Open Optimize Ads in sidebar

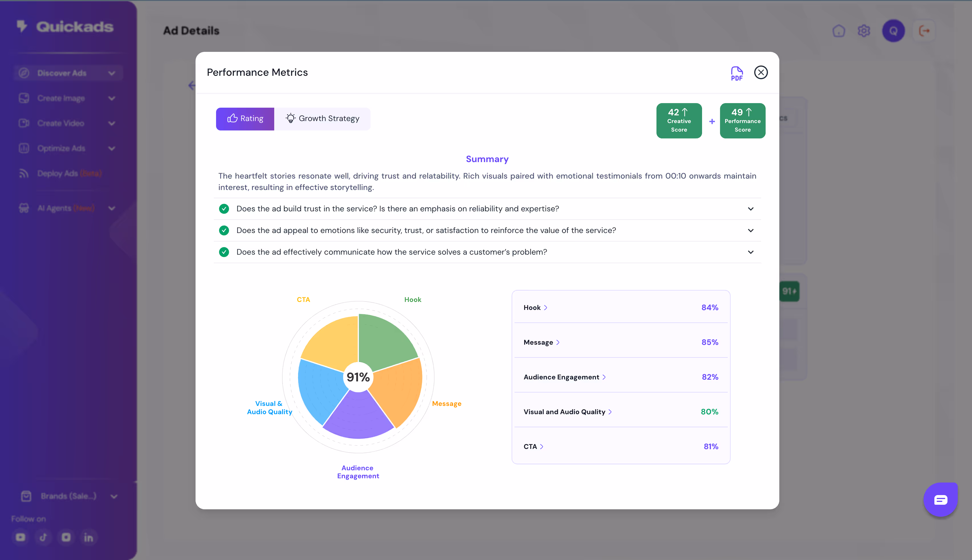(61, 148)
